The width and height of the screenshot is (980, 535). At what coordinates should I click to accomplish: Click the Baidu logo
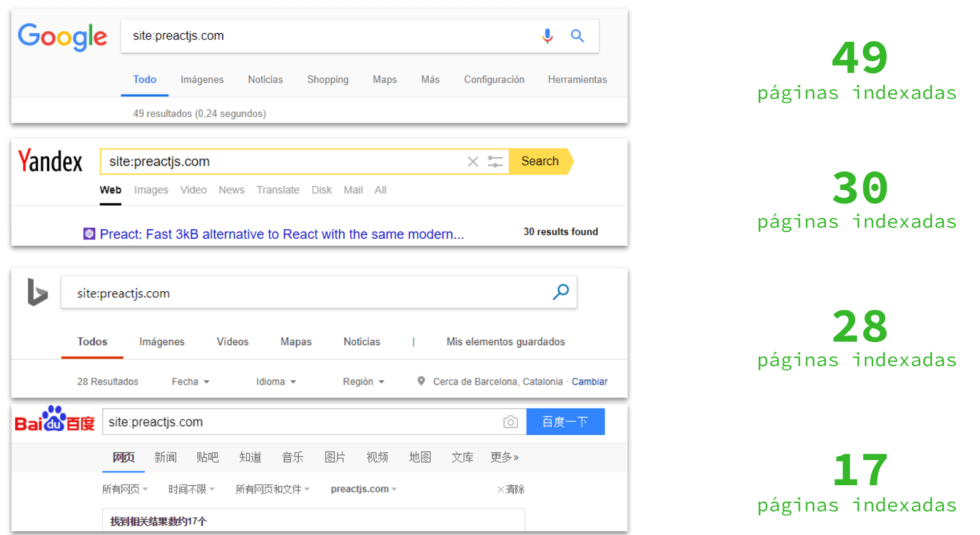[55, 419]
